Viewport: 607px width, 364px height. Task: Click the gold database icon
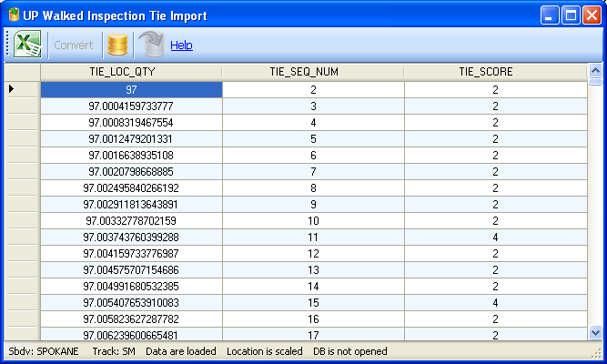(x=117, y=45)
